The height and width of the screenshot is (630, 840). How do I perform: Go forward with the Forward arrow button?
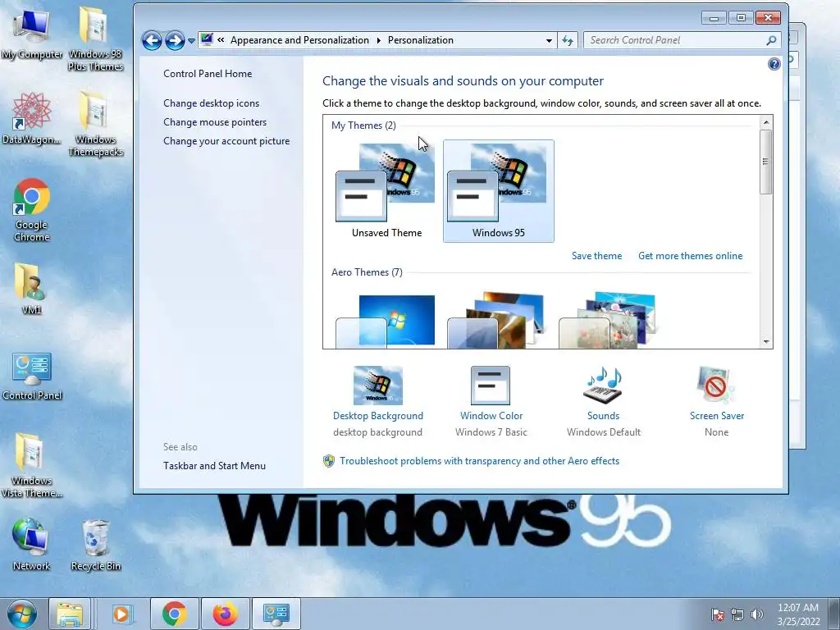(x=175, y=40)
